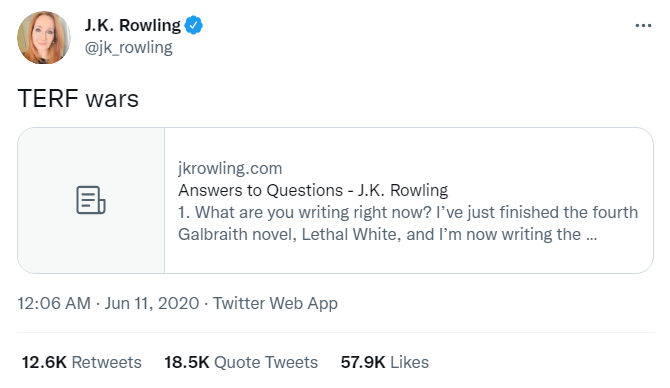Click the 12.6K retweet count number
The width and height of the screenshot is (670, 388).
click(x=44, y=362)
